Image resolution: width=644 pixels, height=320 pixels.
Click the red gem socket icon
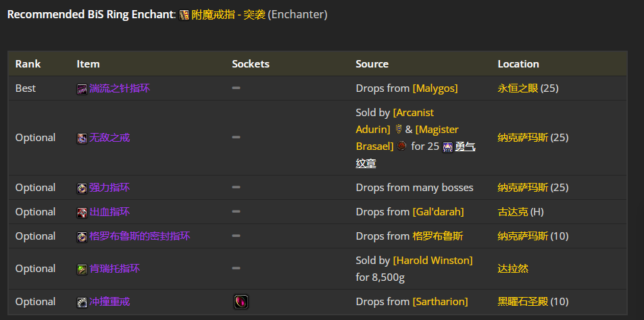(x=241, y=302)
